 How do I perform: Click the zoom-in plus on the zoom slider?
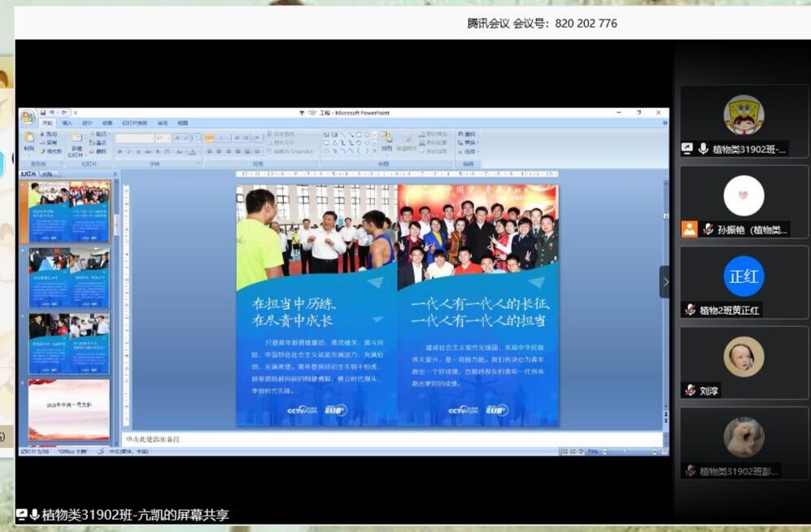655,451
